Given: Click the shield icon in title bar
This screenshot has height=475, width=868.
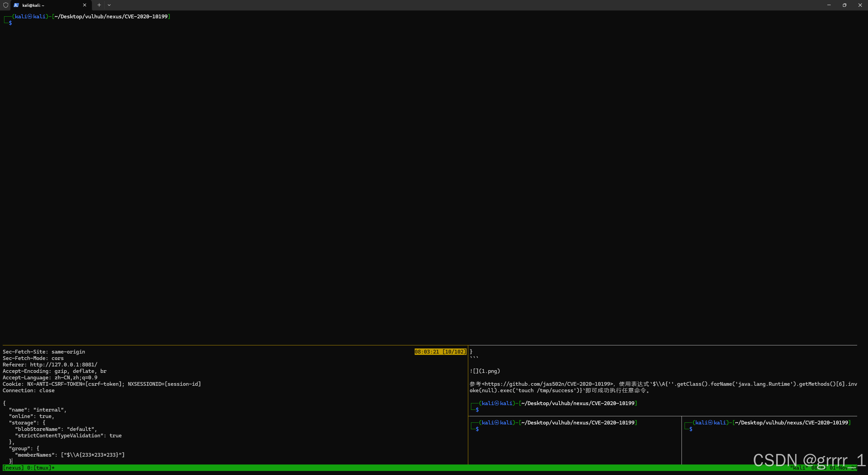Looking at the screenshot, I should click(5, 5).
